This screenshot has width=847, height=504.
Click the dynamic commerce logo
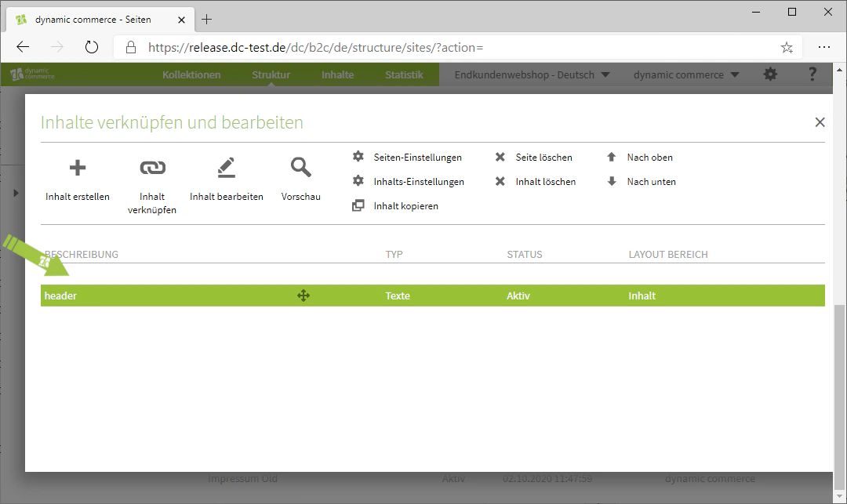[32, 74]
